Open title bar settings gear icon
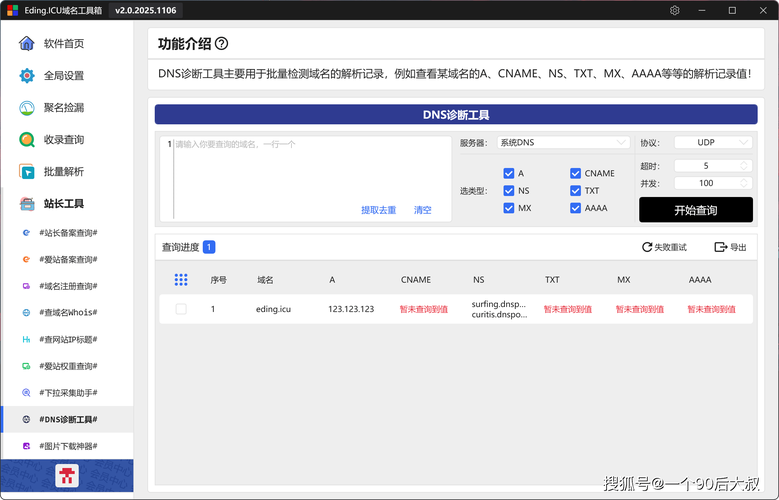Viewport: 779px width, 500px height. pyautogui.click(x=674, y=10)
